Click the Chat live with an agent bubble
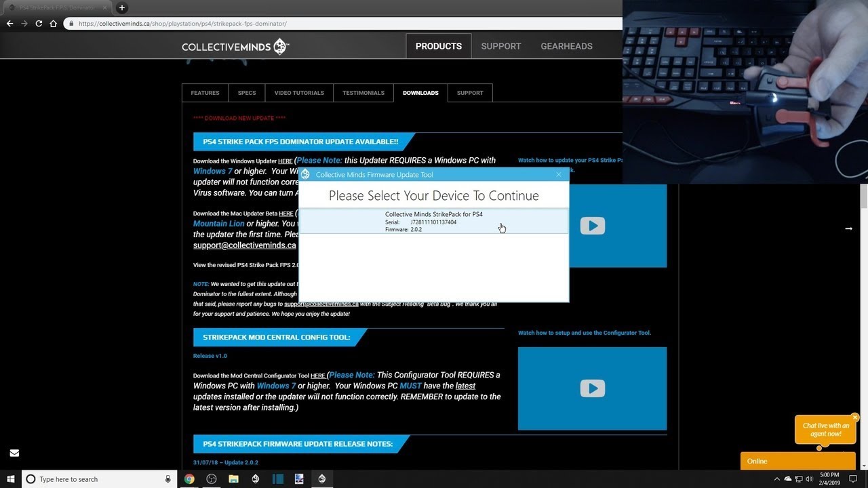The height and width of the screenshot is (488, 868). pos(825,430)
